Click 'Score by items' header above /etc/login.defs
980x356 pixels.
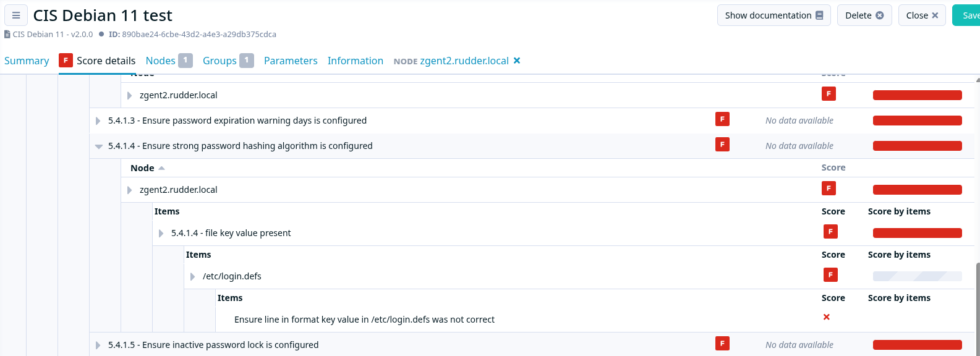(x=899, y=255)
